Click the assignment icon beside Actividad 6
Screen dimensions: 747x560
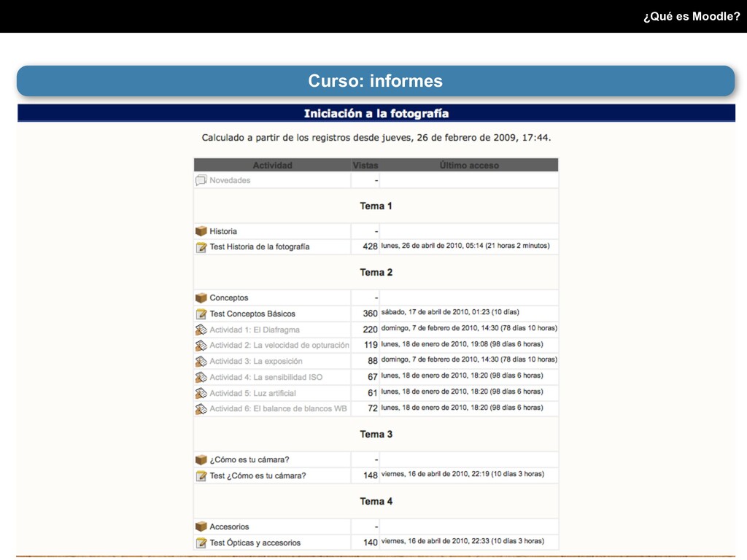click(x=201, y=408)
